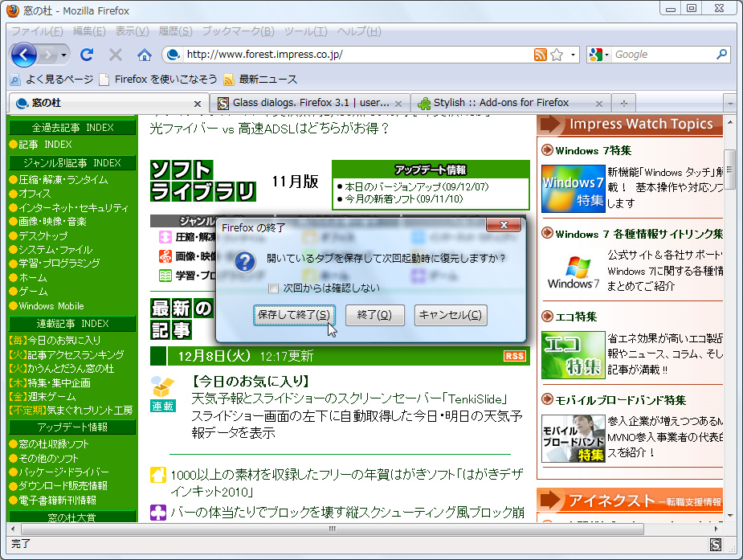Open a new tab with the plus icon

click(623, 103)
